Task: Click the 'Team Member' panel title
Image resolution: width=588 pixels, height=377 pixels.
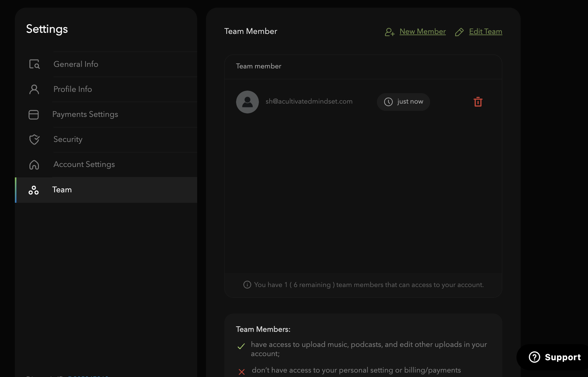Action: 251,31
